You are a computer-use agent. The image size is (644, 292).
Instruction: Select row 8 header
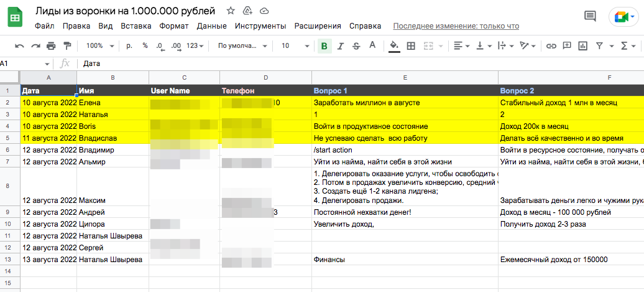click(x=10, y=186)
